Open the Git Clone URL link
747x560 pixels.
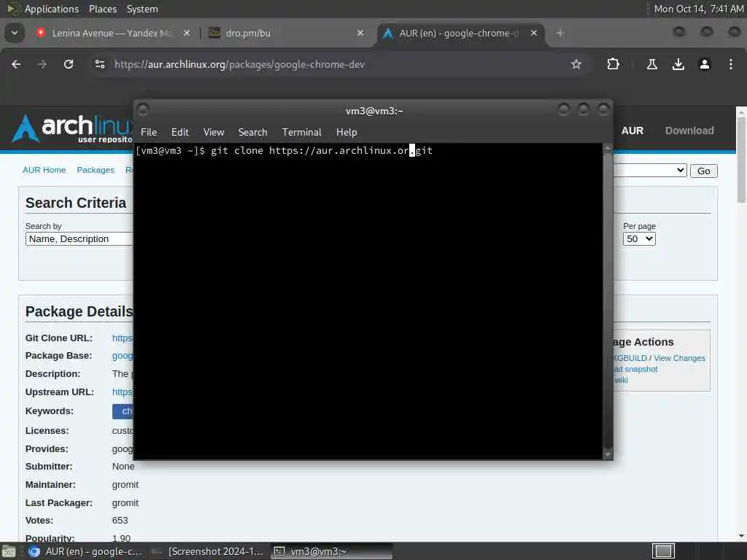click(x=123, y=338)
